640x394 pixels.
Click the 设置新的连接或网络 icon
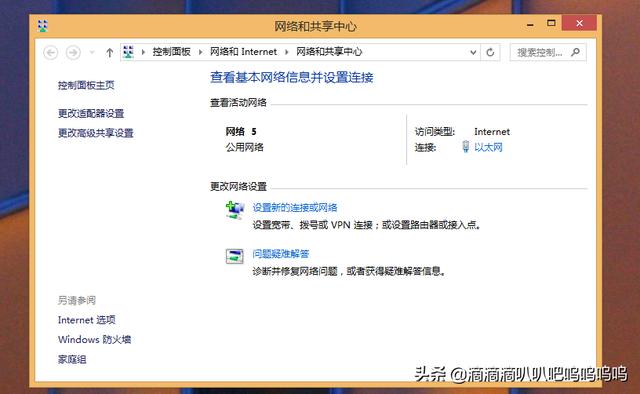[235, 210]
